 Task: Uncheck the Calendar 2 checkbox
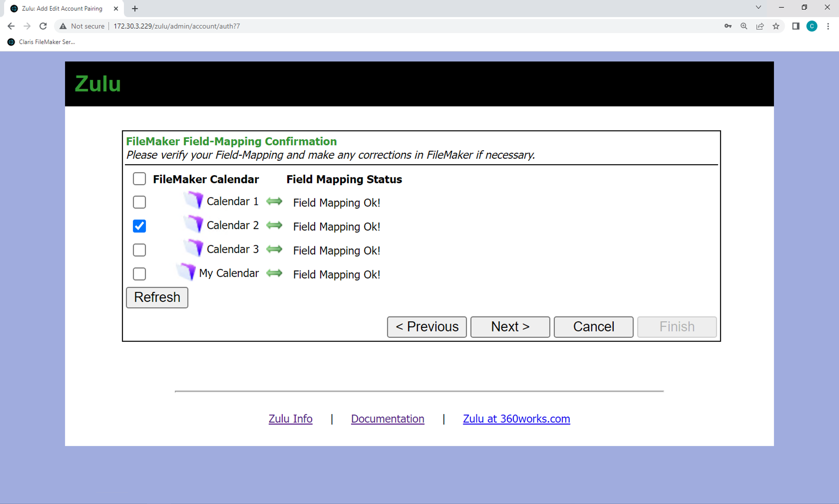[x=139, y=226]
